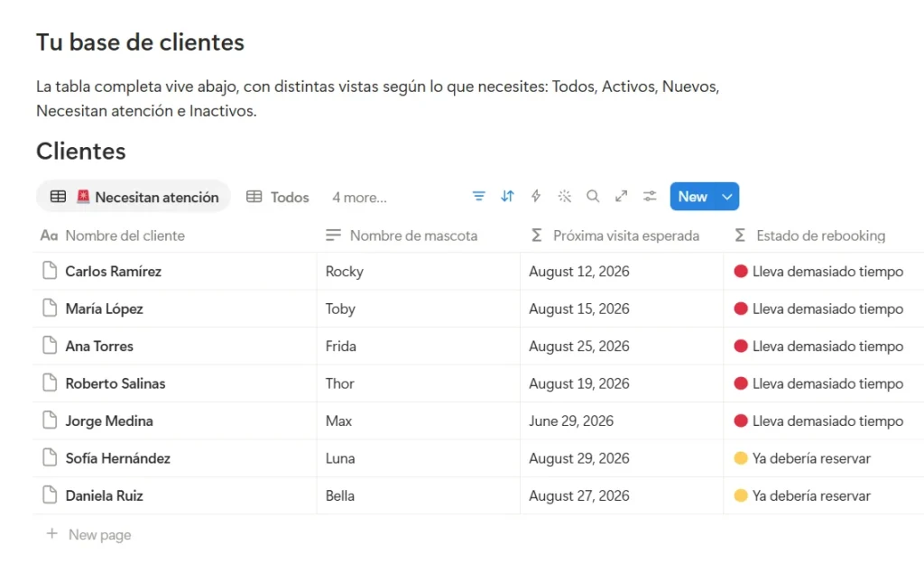The height and width of the screenshot is (582, 924).
Task: Click formula sigma icon of Próxima visita esperada
Action: tap(536, 236)
